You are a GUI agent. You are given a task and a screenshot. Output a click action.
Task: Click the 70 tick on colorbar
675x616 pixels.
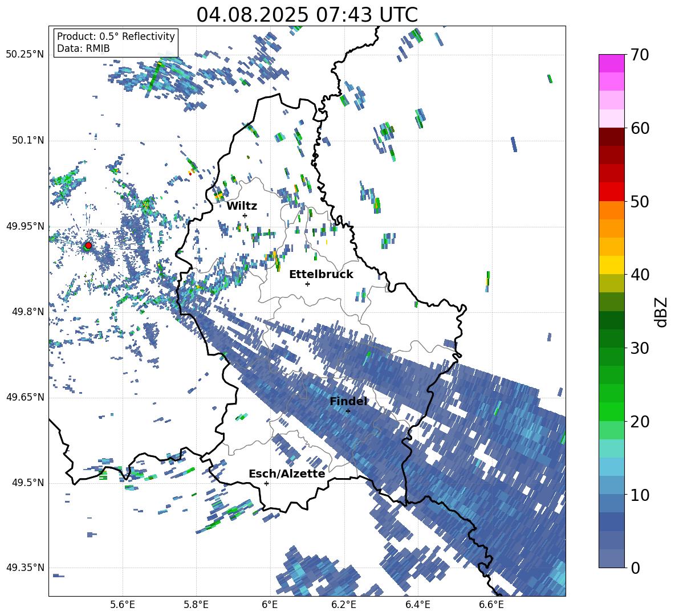(640, 55)
